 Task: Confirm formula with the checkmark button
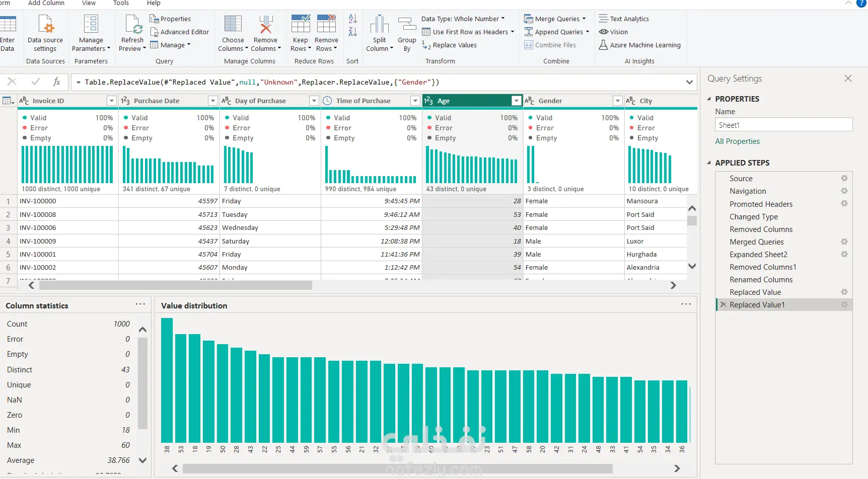pos(35,82)
